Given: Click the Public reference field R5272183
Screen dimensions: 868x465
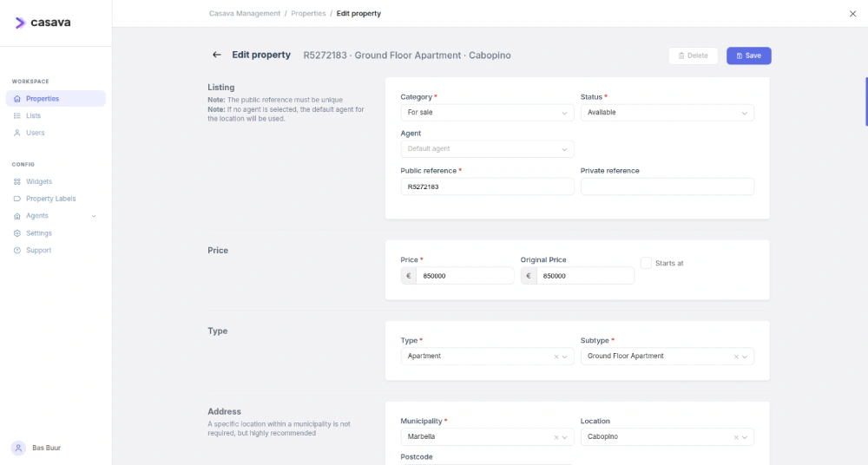Looking at the screenshot, I should tap(487, 187).
